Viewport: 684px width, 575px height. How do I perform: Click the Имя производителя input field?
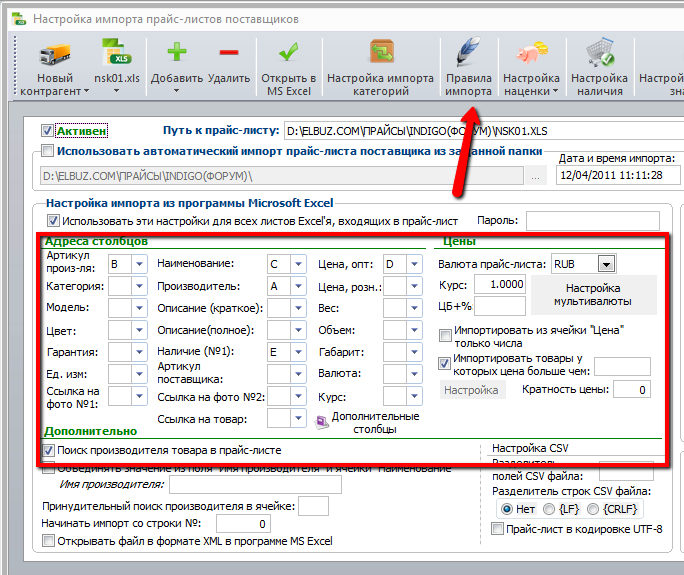pyautogui.click(x=256, y=485)
